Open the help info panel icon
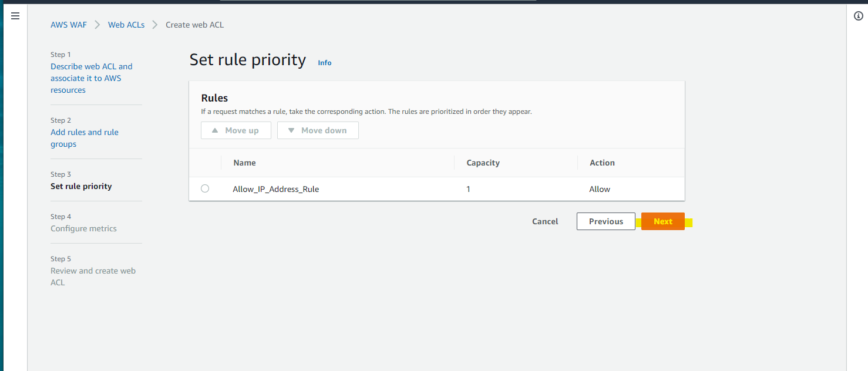The image size is (868, 371). tap(859, 16)
